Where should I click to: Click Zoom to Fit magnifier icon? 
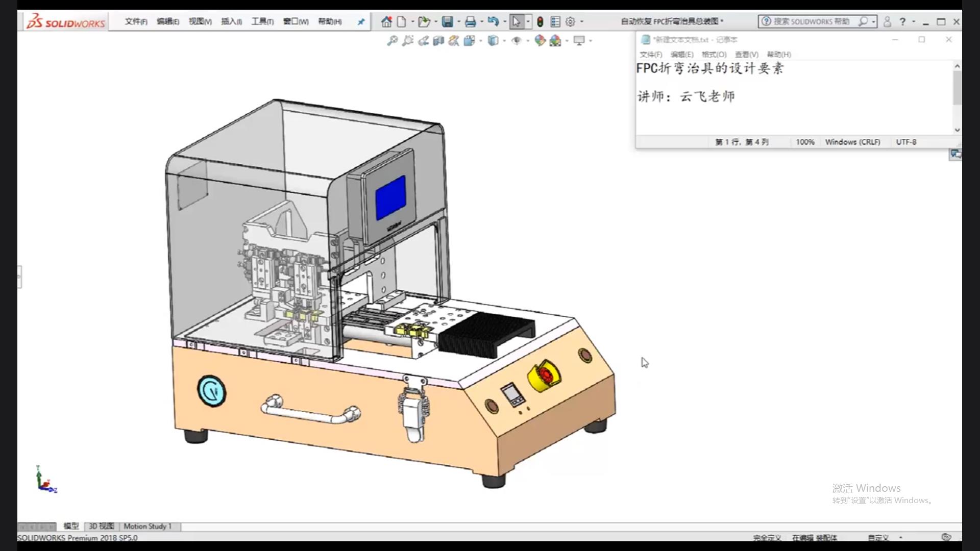tap(392, 40)
